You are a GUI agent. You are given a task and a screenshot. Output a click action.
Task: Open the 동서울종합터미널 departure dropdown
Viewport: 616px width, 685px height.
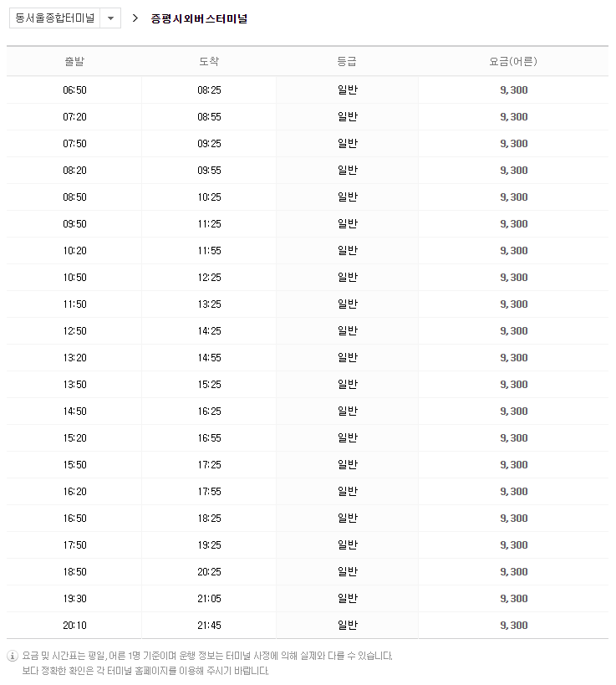point(65,18)
